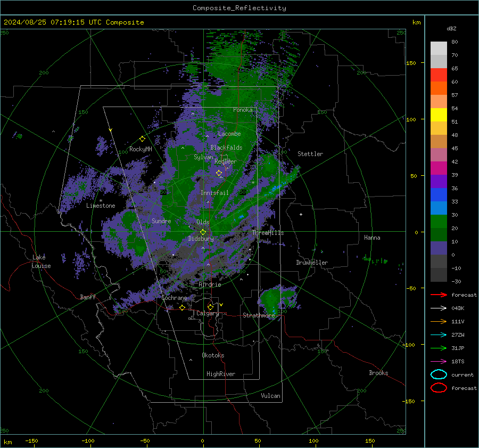
Task: Click the Okotoks city label
Action: [213, 355]
